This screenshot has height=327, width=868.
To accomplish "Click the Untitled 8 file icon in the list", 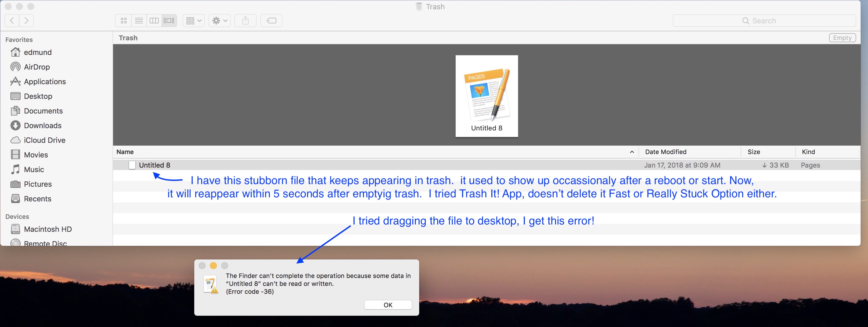I will [132, 165].
